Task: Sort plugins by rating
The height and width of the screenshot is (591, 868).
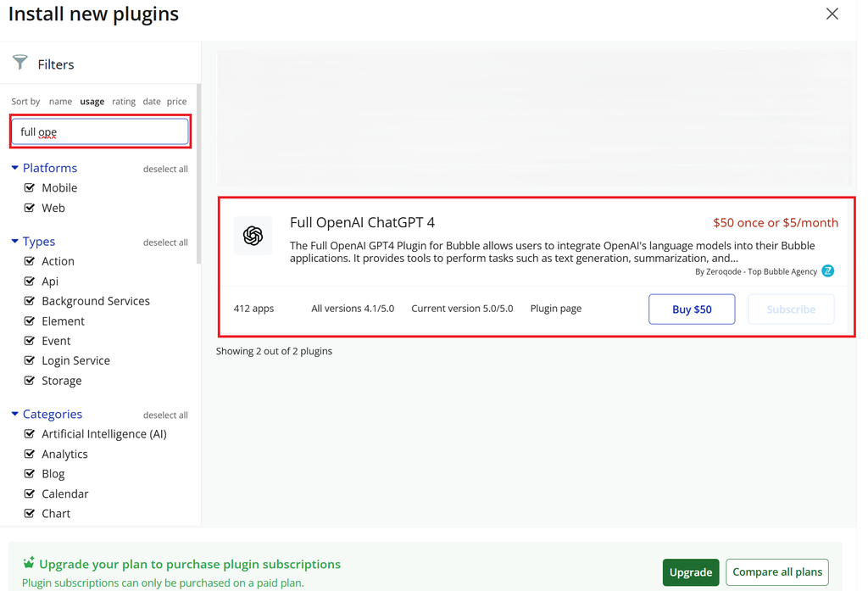Action: (x=124, y=102)
